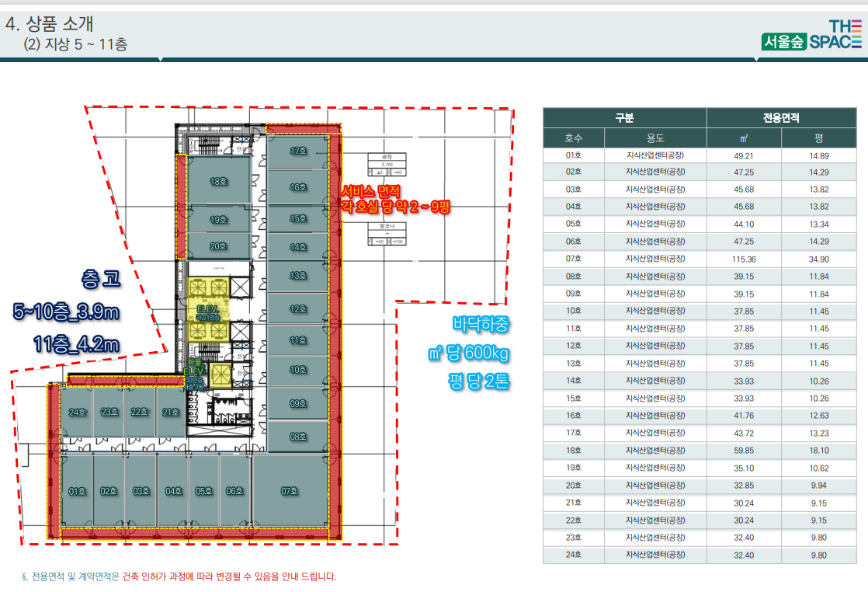Click the '전용면적' table header
868x592 pixels.
click(x=781, y=117)
